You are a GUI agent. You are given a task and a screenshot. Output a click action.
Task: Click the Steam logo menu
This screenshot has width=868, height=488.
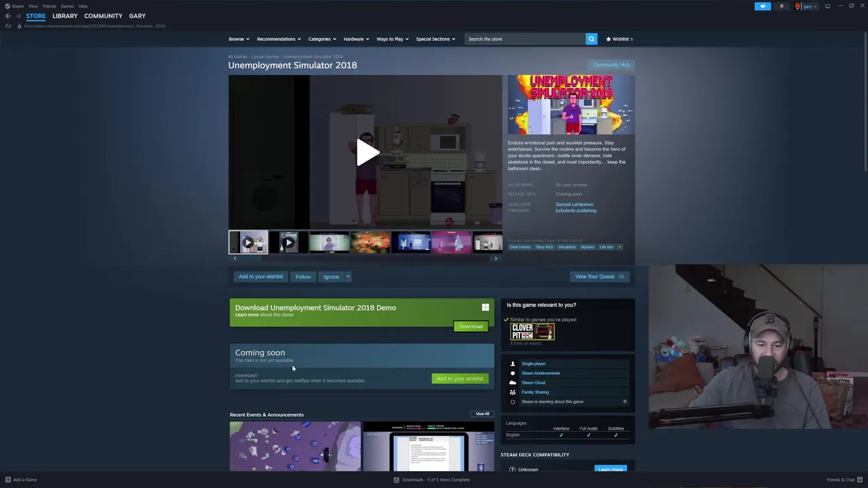click(x=14, y=6)
